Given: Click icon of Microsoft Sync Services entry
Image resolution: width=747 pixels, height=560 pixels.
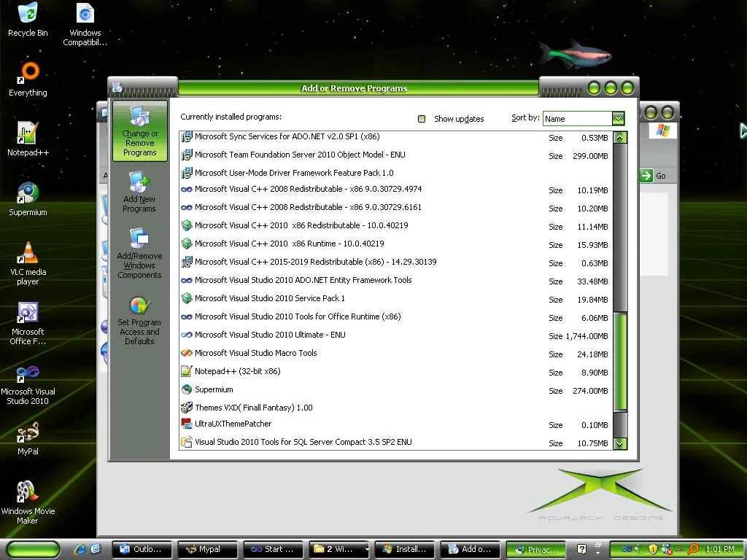Looking at the screenshot, I should click(187, 136).
